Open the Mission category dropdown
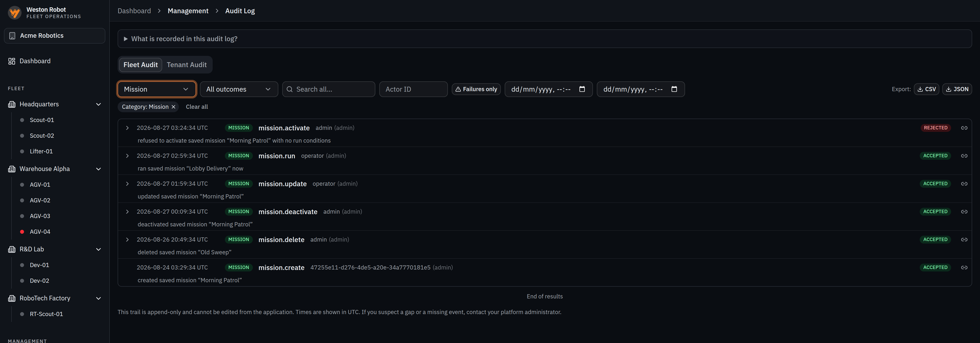Viewport: 980px width, 343px height. [156, 89]
